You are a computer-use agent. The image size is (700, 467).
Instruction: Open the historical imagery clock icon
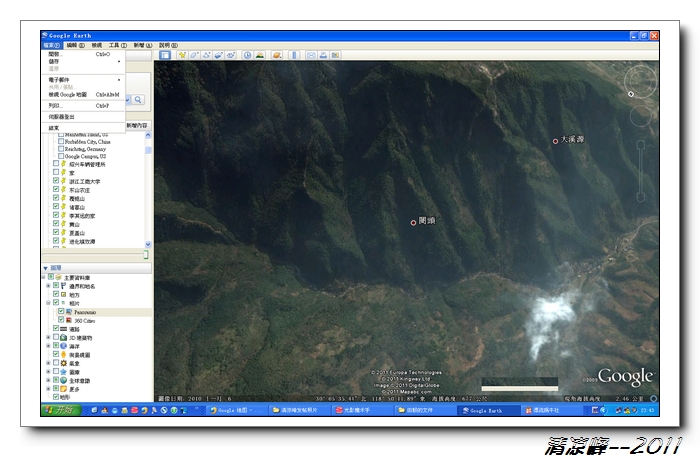coord(247,55)
